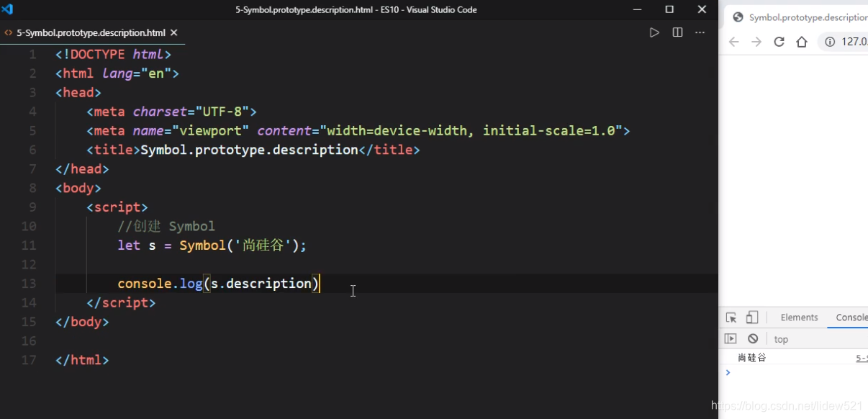Click the HTML file icon on the tab
The height and width of the screenshot is (419, 868).
pos(8,32)
